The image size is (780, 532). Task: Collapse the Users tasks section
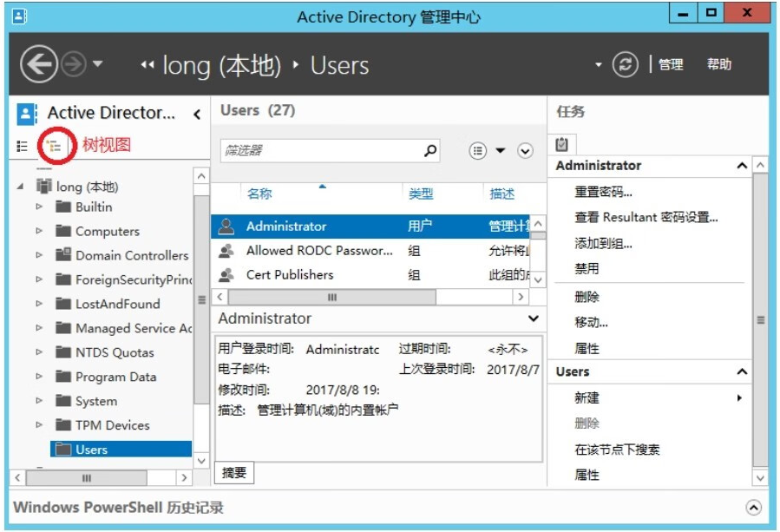(742, 371)
